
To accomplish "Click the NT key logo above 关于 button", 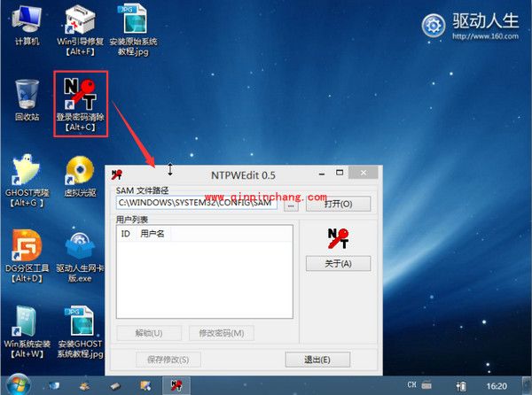I will pyautogui.click(x=339, y=238).
